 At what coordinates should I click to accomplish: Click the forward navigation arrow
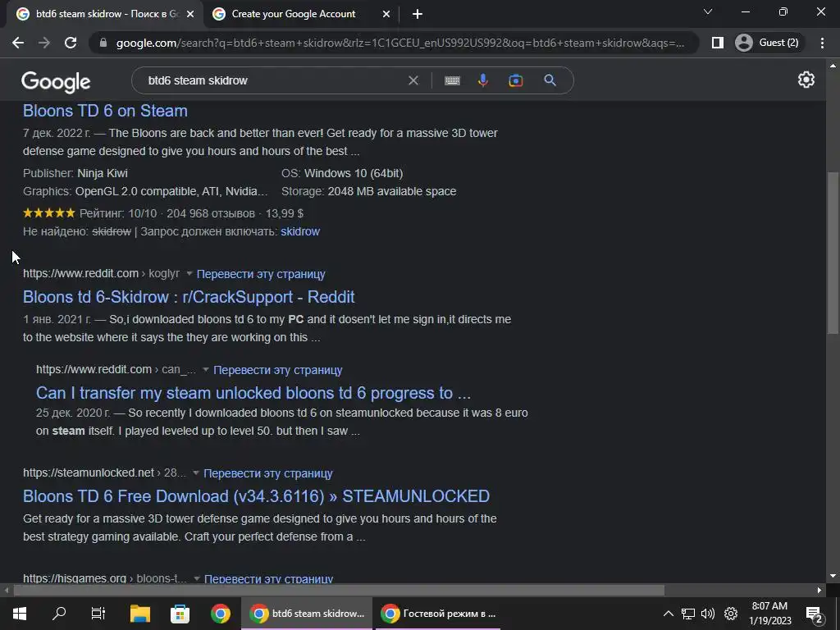point(44,43)
